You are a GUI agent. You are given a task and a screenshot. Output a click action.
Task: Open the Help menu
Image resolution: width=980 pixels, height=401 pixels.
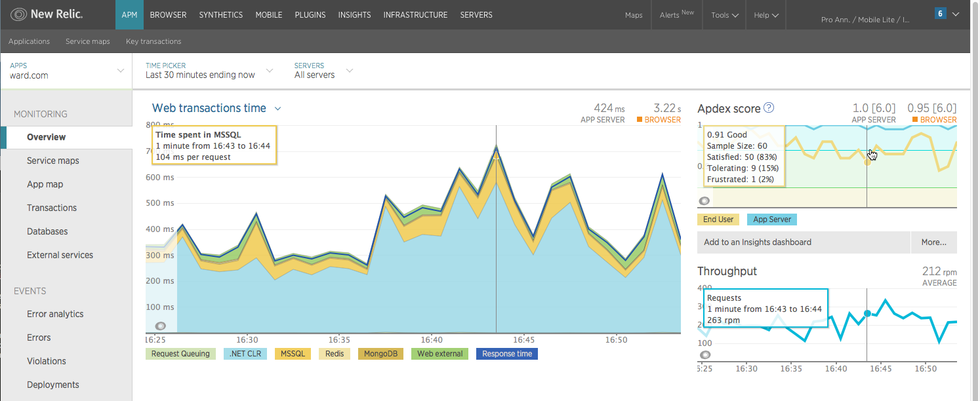(766, 15)
